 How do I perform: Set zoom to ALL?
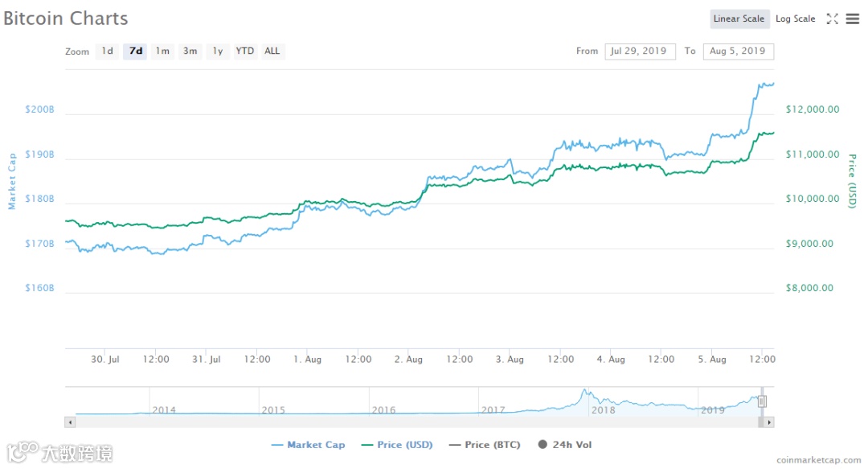tap(272, 51)
